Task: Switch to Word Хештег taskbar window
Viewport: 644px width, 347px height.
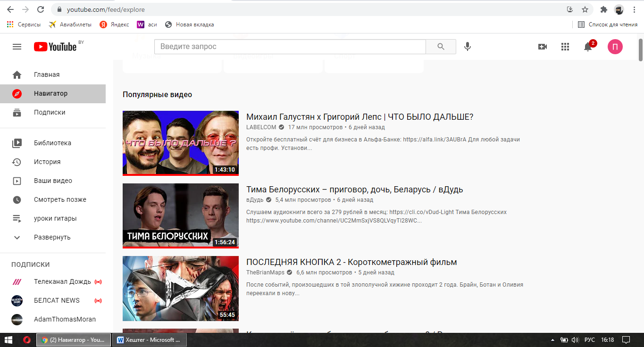Action: pos(149,339)
